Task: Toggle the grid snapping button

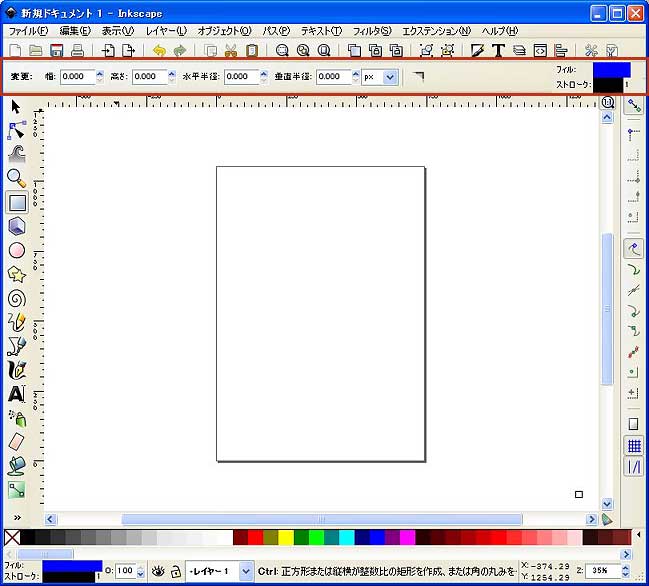Action: point(634,446)
